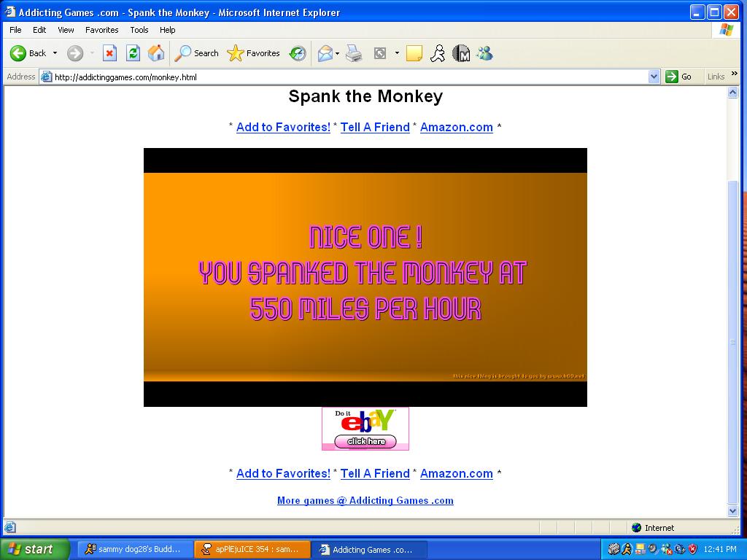Screen dimensions: 747x560
Task: Click the eBay click here banner
Action: point(365,429)
